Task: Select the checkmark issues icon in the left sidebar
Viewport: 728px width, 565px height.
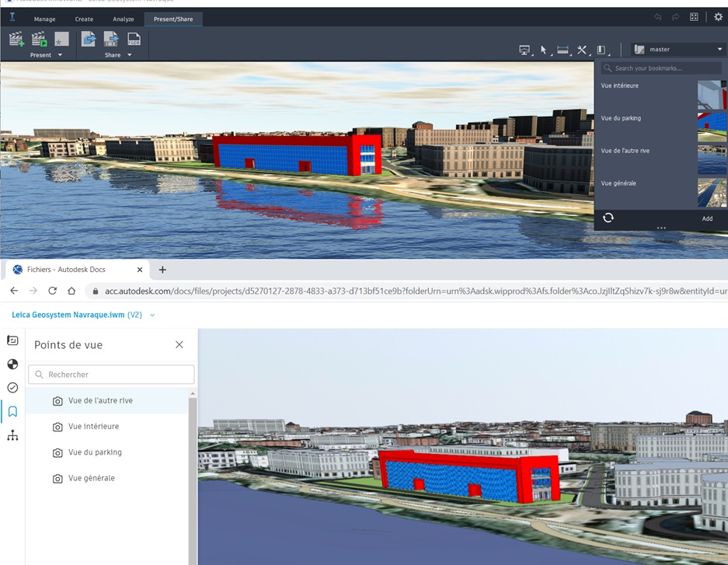Action: 12,387
